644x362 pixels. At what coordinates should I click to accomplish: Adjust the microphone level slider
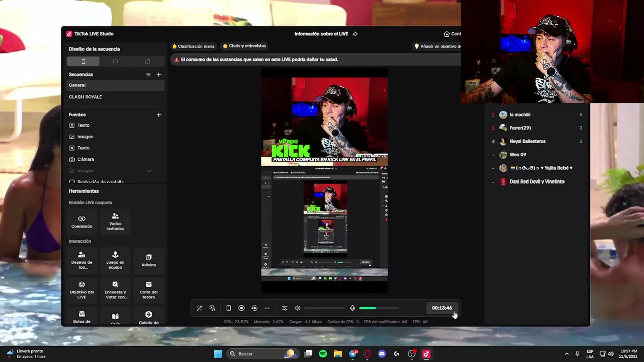[379, 308]
